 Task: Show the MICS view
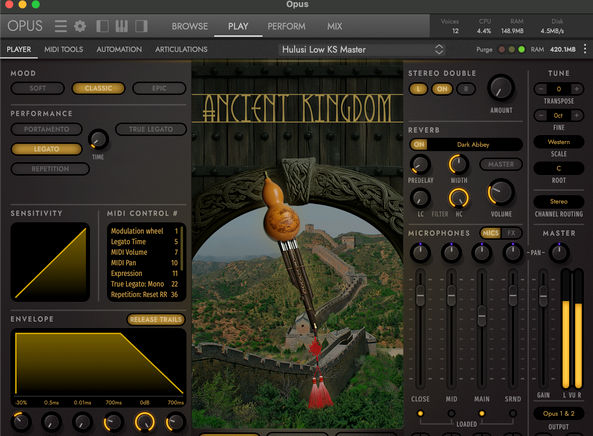point(491,233)
